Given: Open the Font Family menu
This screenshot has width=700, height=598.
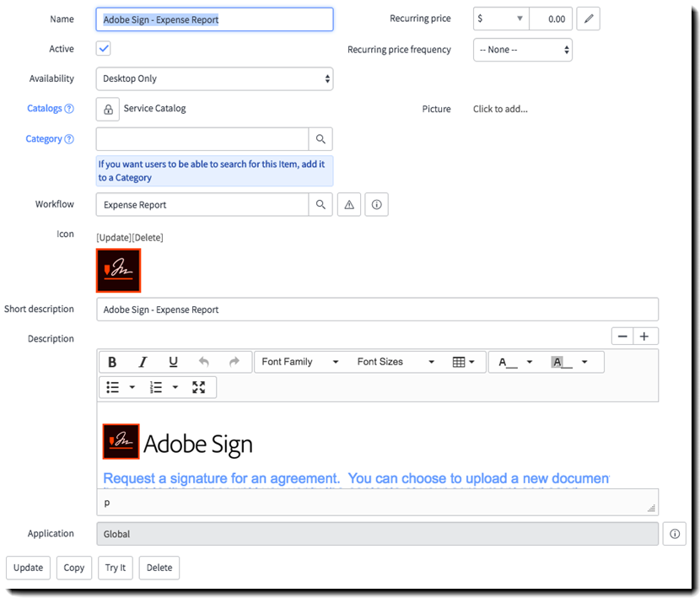Looking at the screenshot, I should pos(299,362).
